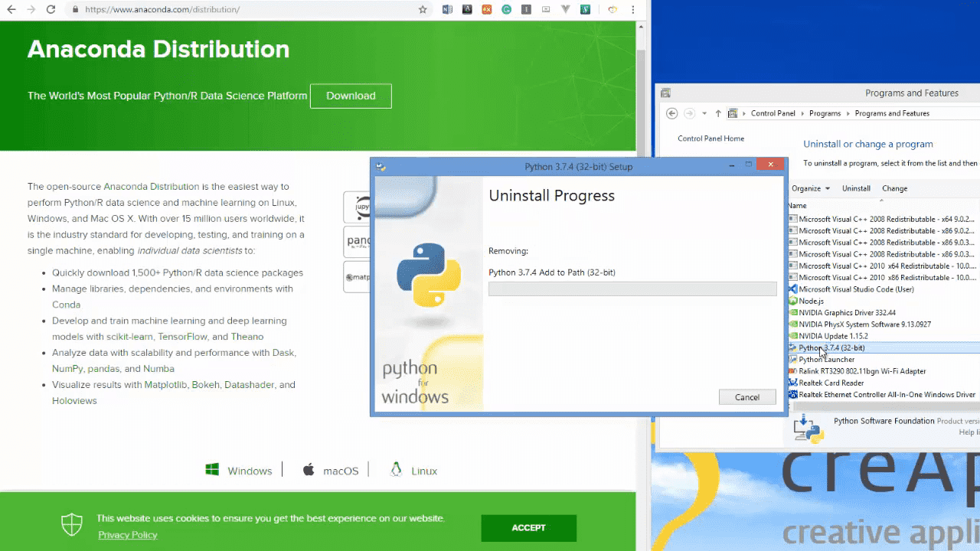This screenshot has width=980, height=551.
Task: Click the NVIDIA Graphics Driver icon
Action: point(793,312)
